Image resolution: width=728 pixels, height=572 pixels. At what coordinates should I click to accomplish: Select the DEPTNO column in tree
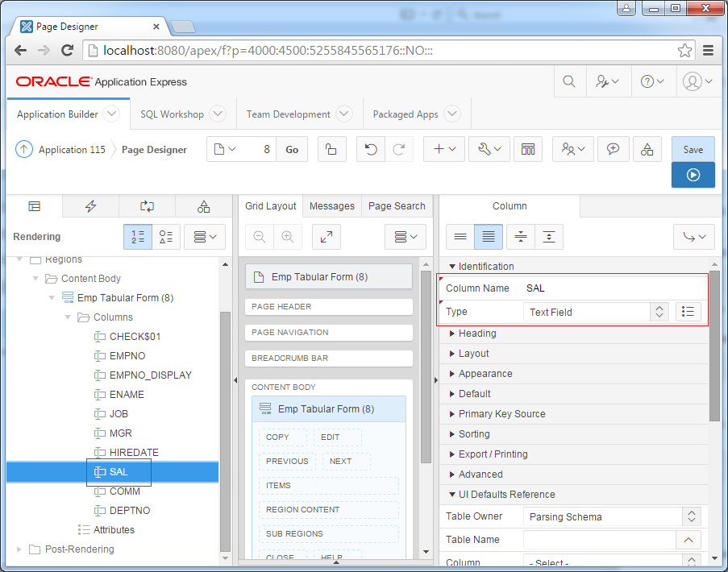coord(130,510)
